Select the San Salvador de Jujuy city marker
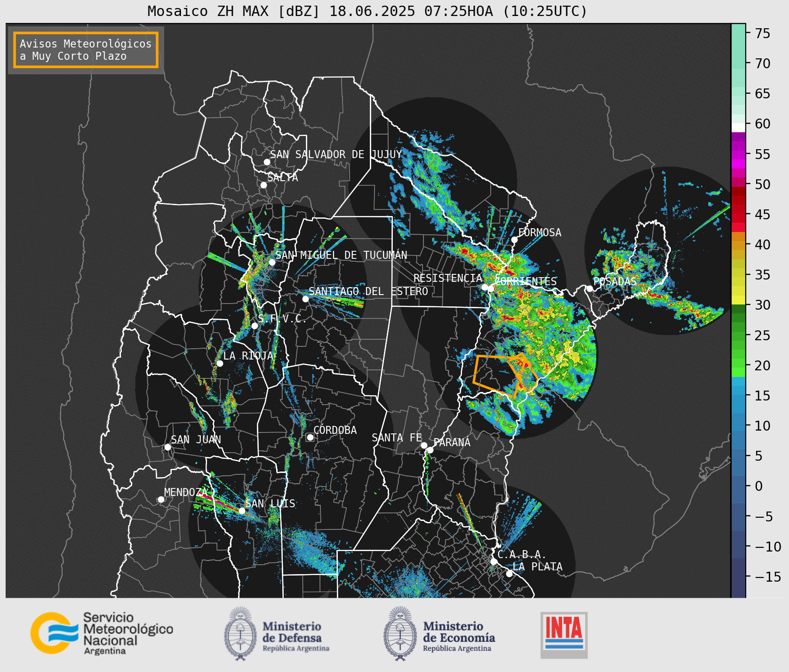Image resolution: width=789 pixels, height=672 pixels. (x=267, y=162)
